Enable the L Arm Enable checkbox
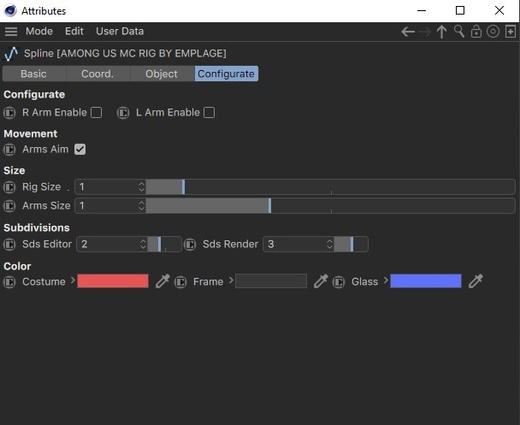Screen dimensions: 520x425 pyautogui.click(x=209, y=113)
